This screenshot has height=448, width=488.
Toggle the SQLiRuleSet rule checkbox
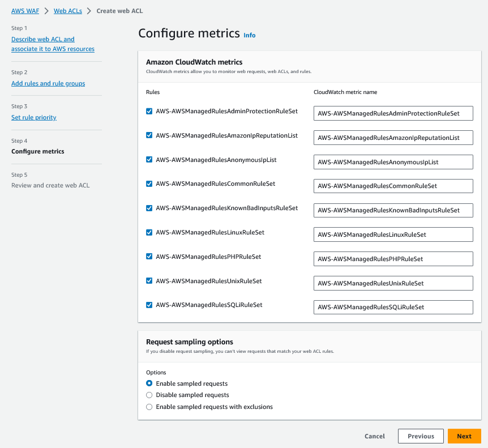coord(149,305)
